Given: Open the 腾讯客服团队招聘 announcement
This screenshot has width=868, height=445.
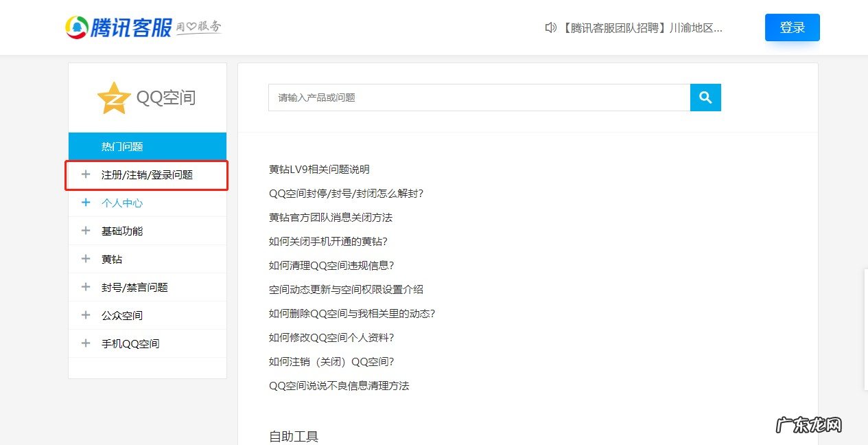Looking at the screenshot, I should click(642, 28).
